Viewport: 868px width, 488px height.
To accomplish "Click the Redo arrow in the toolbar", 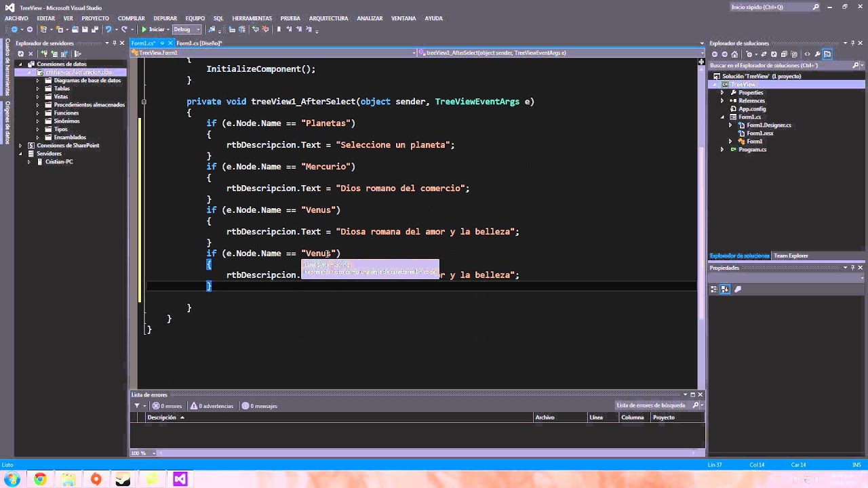I will coord(124,30).
